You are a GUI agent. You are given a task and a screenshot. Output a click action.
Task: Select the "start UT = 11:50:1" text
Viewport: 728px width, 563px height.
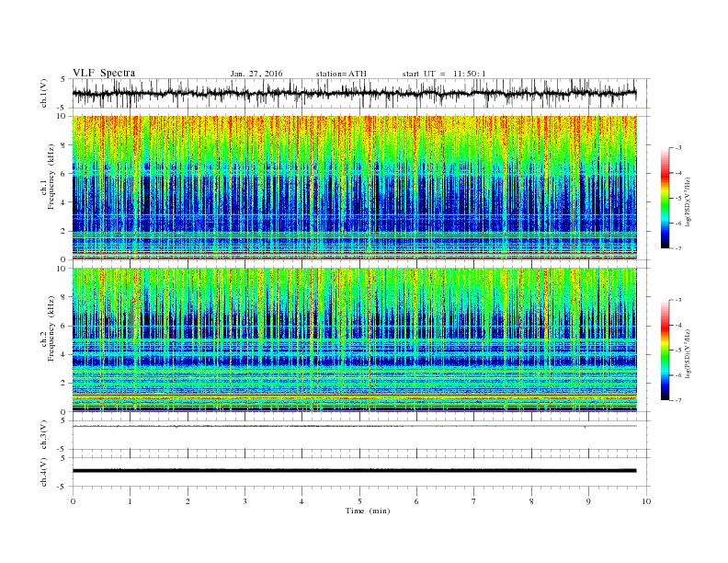[x=444, y=74]
